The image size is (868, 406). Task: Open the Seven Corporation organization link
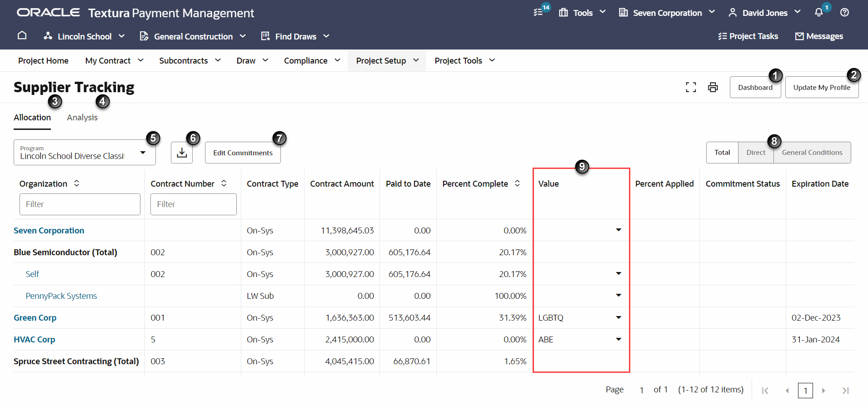49,230
